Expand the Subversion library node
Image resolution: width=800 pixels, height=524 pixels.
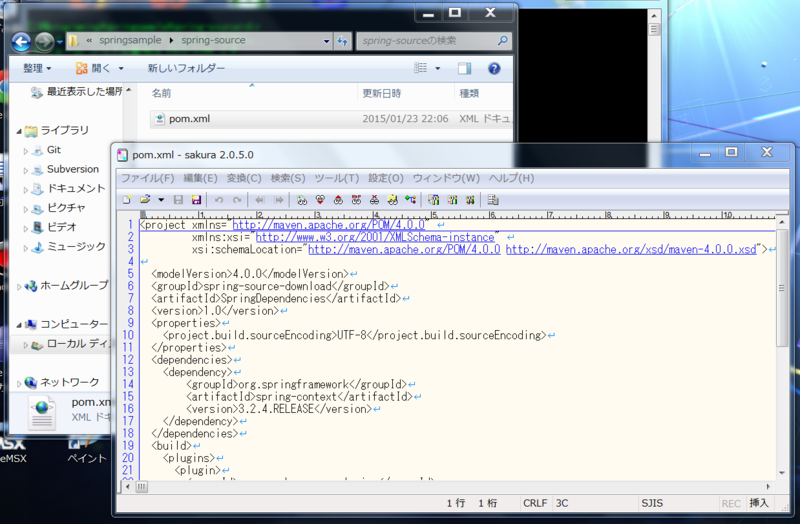pyautogui.click(x=26, y=170)
